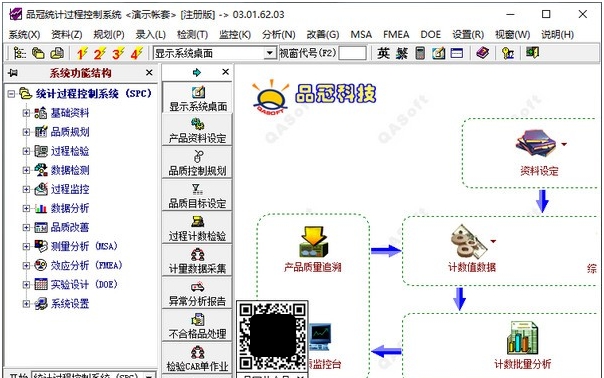
Task: Expand the 品质改善 tree node
Action: pyautogui.click(x=26, y=227)
